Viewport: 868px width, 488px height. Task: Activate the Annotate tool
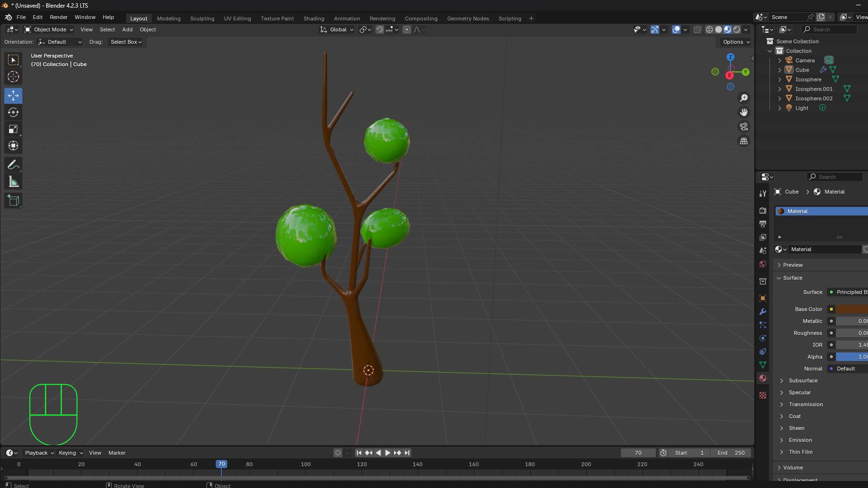13,165
